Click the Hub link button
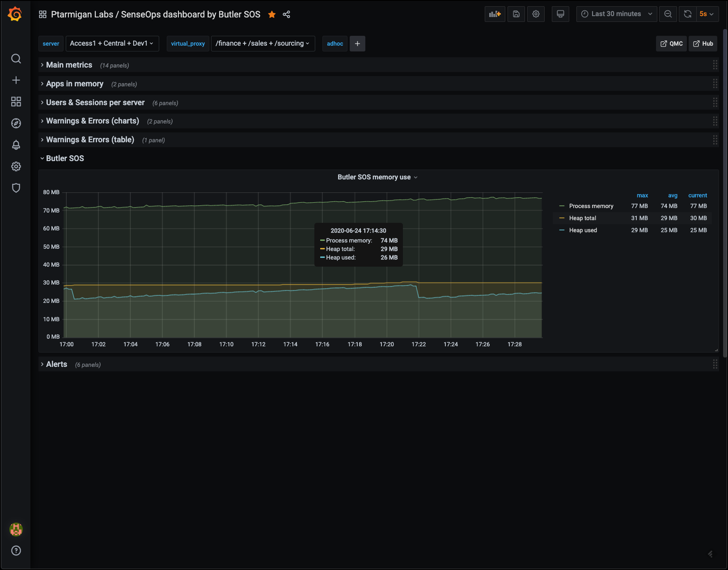This screenshot has height=570, width=728. (x=703, y=43)
